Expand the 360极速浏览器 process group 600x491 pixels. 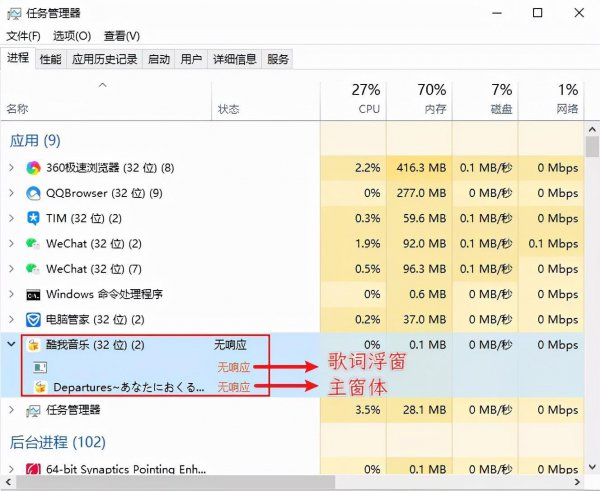tap(11, 168)
